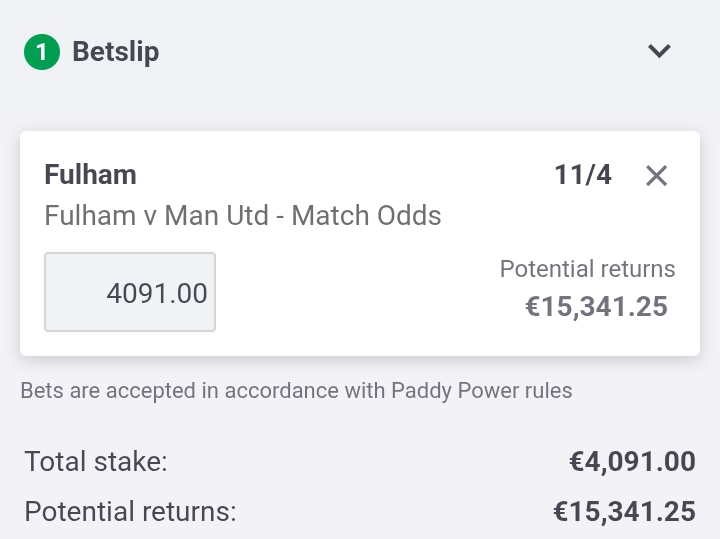The image size is (720, 539).
Task: Click the €15,341.25 amount inside bet card
Action: 596,307
